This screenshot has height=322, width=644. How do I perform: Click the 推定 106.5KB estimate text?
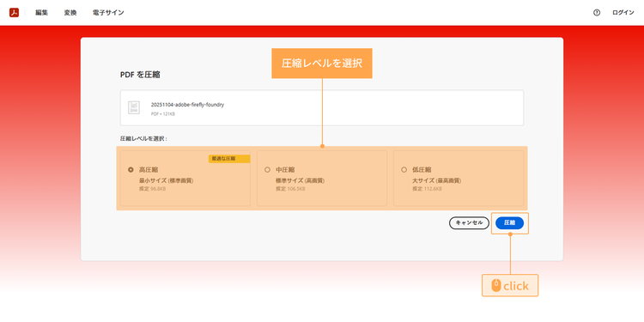[x=290, y=189]
